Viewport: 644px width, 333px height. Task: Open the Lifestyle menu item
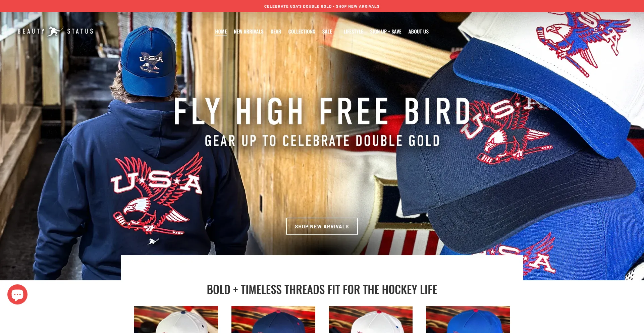point(353,32)
